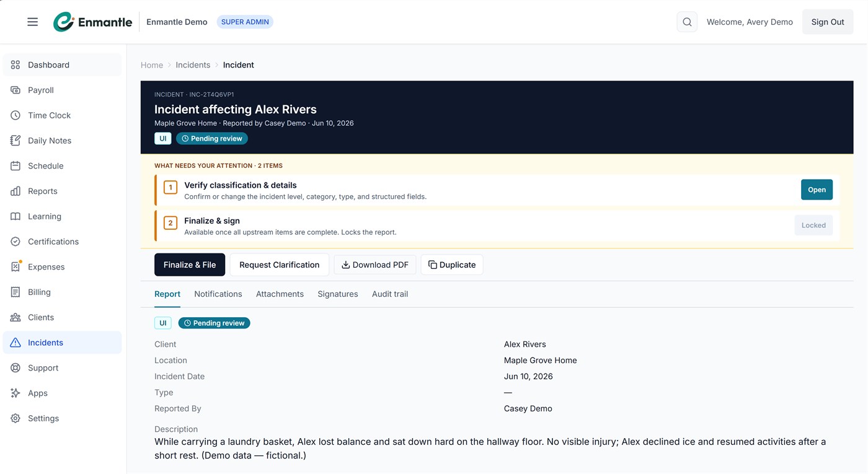Viewport: 868px width, 474px height.
Task: Open the hamburger menu icon
Action: click(x=33, y=22)
